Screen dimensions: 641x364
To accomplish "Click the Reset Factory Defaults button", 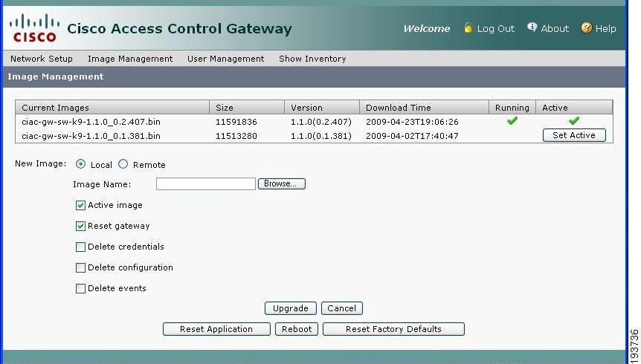I will [x=393, y=329].
